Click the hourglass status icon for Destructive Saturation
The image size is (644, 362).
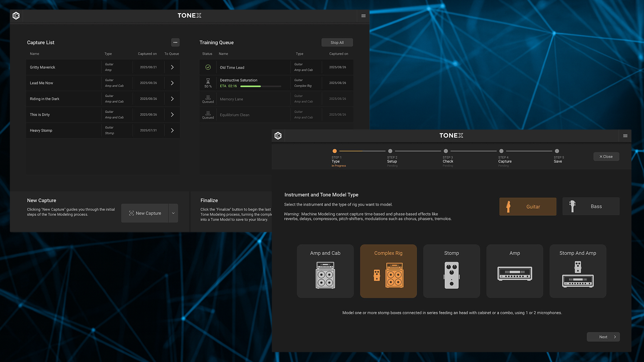point(208,81)
